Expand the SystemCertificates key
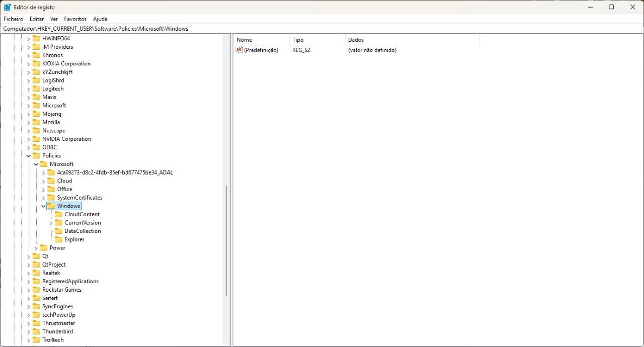The image size is (644, 347). click(43, 198)
